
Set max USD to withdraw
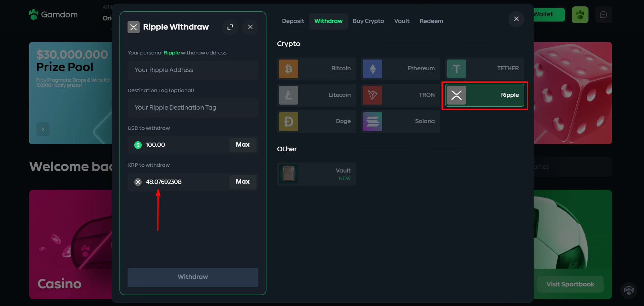pos(243,145)
